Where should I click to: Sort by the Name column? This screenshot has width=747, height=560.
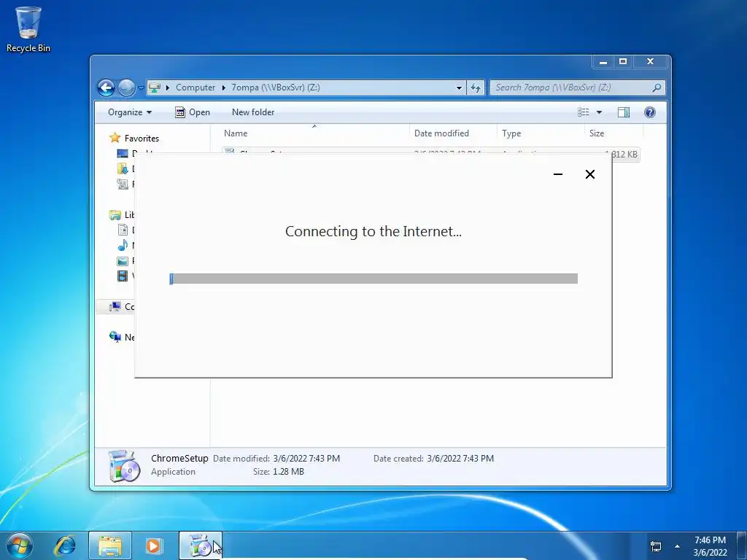click(314, 133)
